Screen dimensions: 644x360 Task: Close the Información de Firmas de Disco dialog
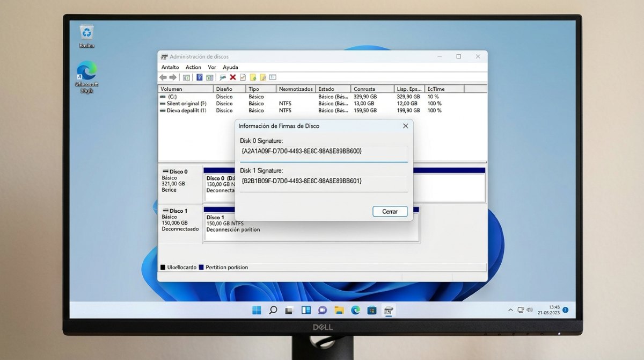405,126
